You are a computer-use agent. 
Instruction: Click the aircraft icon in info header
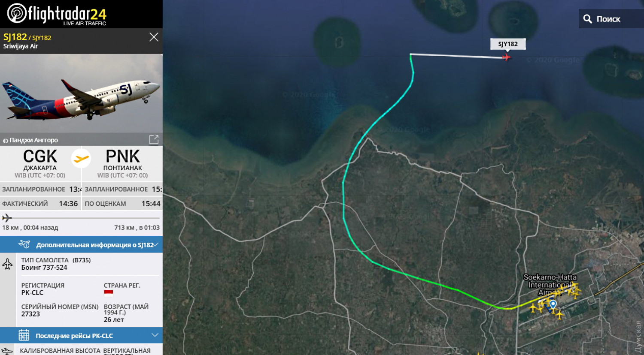tap(24, 244)
